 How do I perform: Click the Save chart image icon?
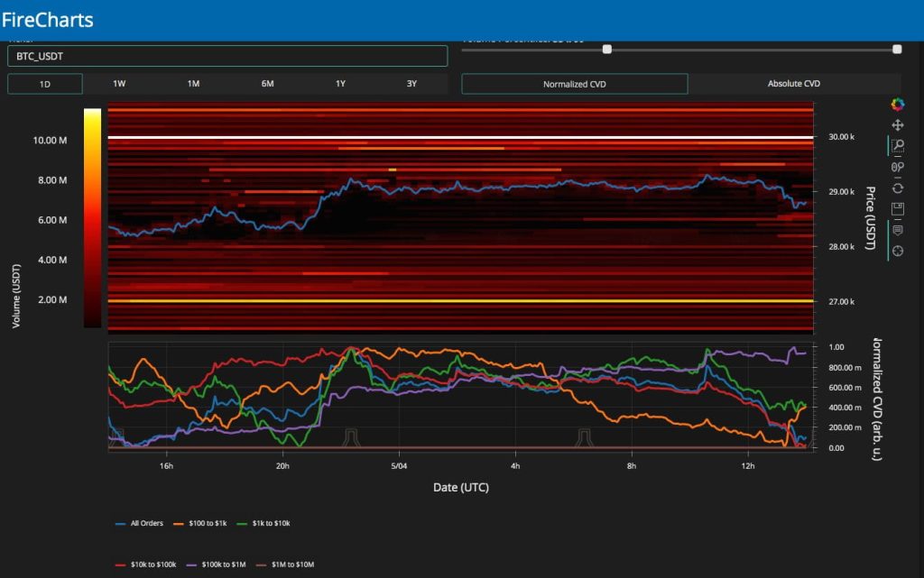[897, 208]
